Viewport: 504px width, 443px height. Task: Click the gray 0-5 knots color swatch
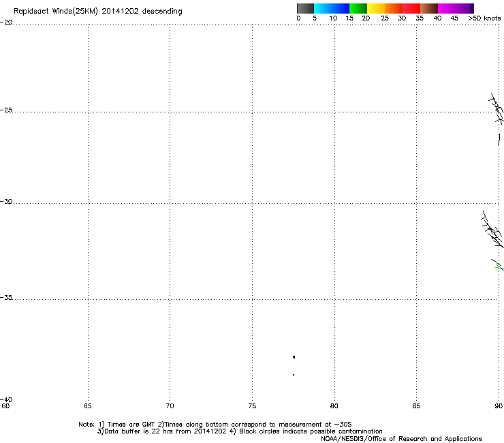[305, 8]
